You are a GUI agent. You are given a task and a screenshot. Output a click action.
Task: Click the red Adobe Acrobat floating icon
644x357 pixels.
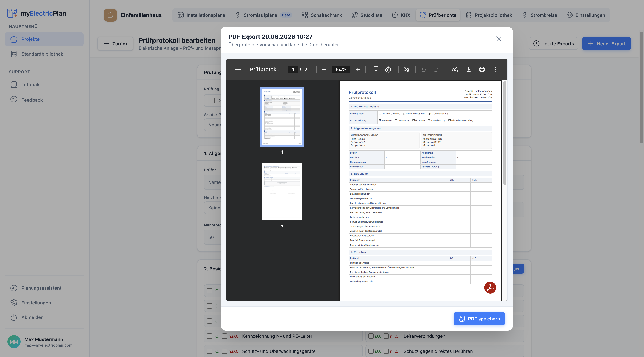point(490,287)
